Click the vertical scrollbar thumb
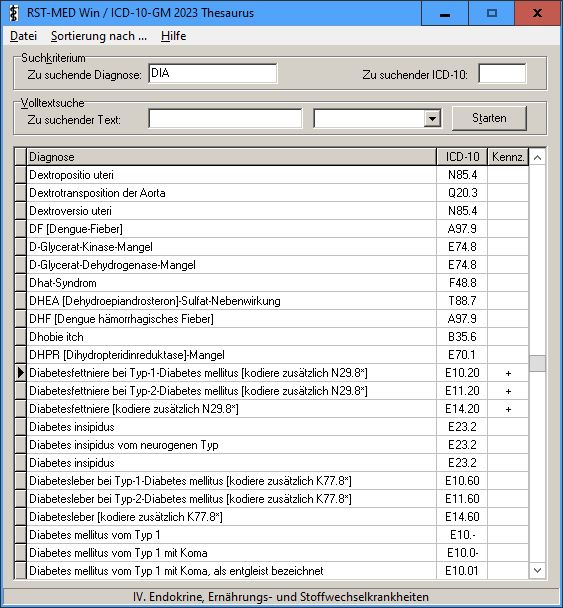Viewport: 563px width, 608px height. pyautogui.click(x=537, y=363)
